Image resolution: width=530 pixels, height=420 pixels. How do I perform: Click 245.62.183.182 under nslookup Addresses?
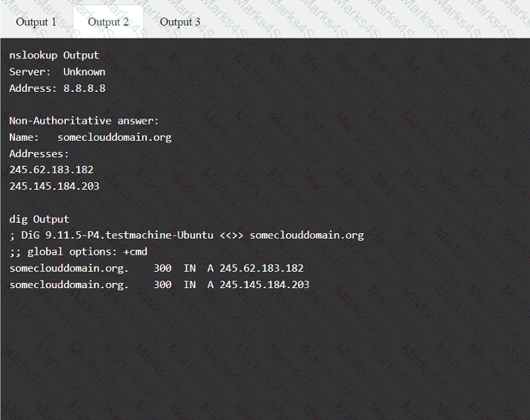pyautogui.click(x=51, y=170)
